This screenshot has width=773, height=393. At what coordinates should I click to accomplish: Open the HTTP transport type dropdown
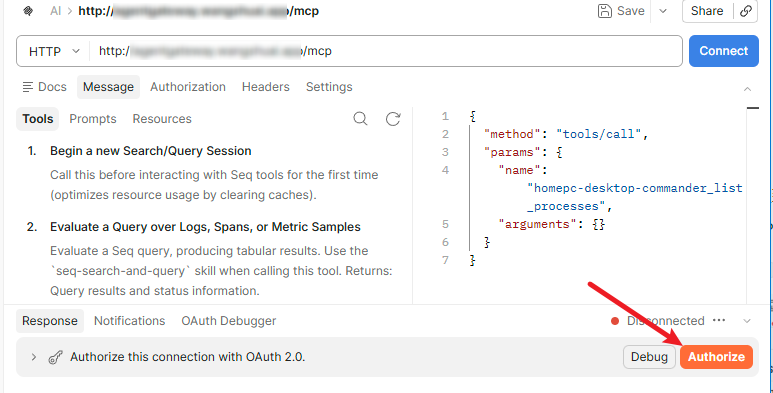54,51
